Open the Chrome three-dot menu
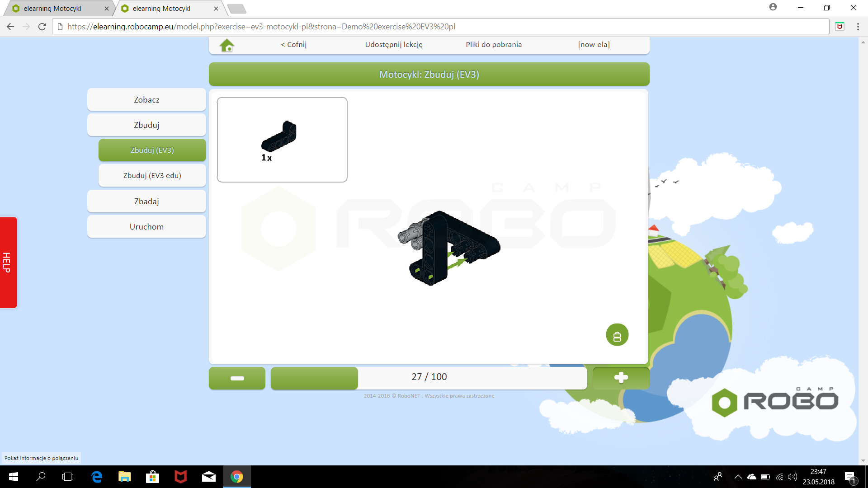This screenshot has width=868, height=488. coord(858,27)
